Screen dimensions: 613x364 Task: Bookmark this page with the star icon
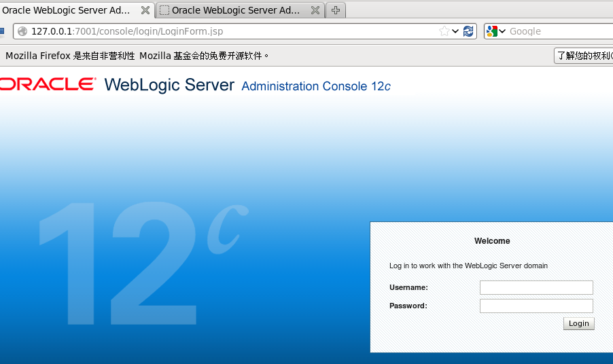(x=444, y=31)
